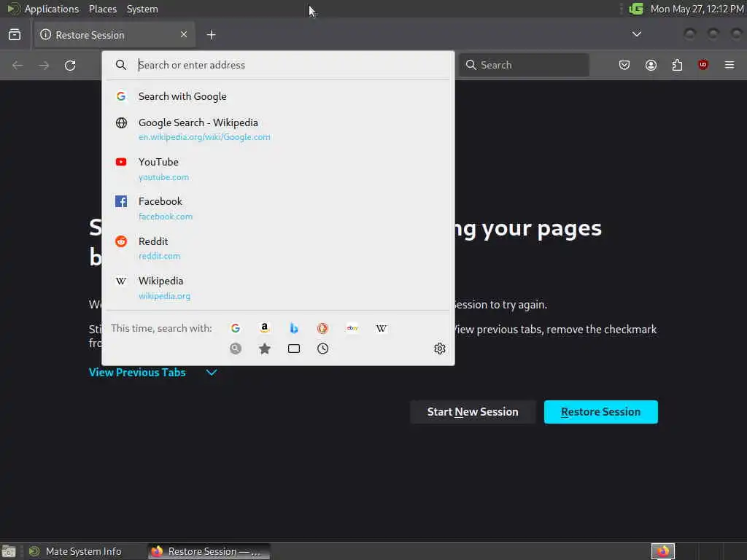Viewport: 747px width, 560px height.
Task: Open the System menu
Action: [142, 9]
